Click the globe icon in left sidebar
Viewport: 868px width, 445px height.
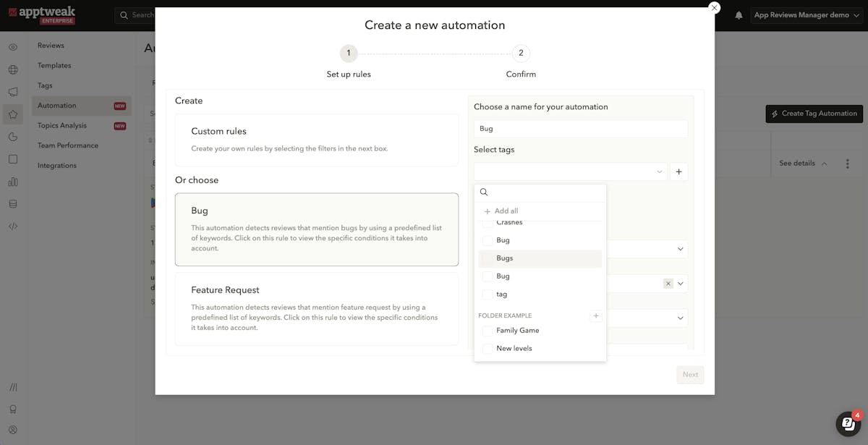[13, 70]
